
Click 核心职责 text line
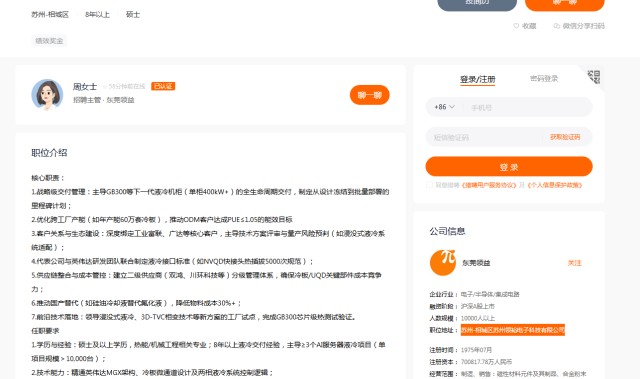tap(47, 178)
